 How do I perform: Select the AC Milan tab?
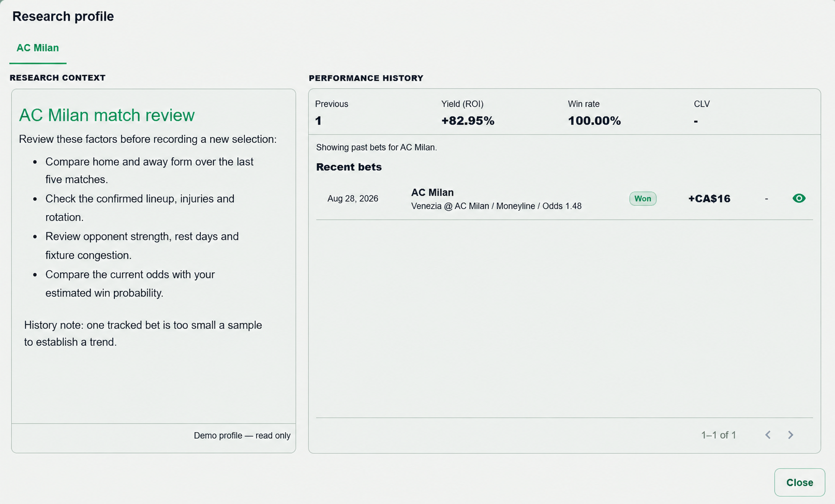[38, 48]
